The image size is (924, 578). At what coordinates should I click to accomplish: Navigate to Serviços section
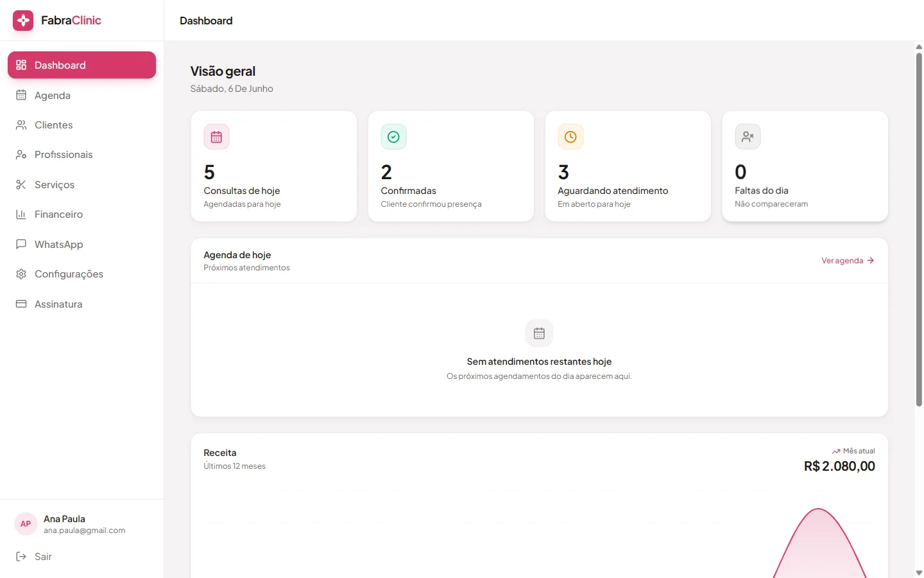click(x=81, y=184)
